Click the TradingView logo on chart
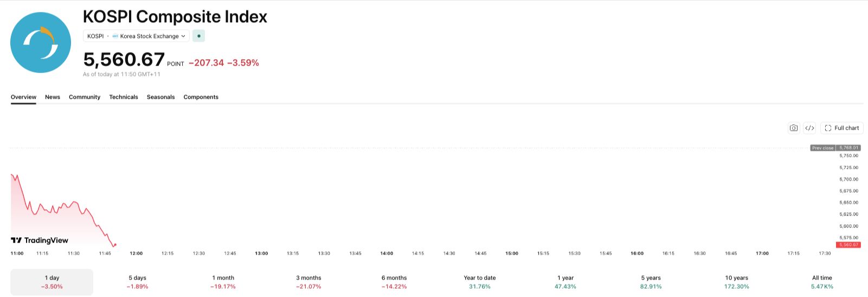 [40, 240]
